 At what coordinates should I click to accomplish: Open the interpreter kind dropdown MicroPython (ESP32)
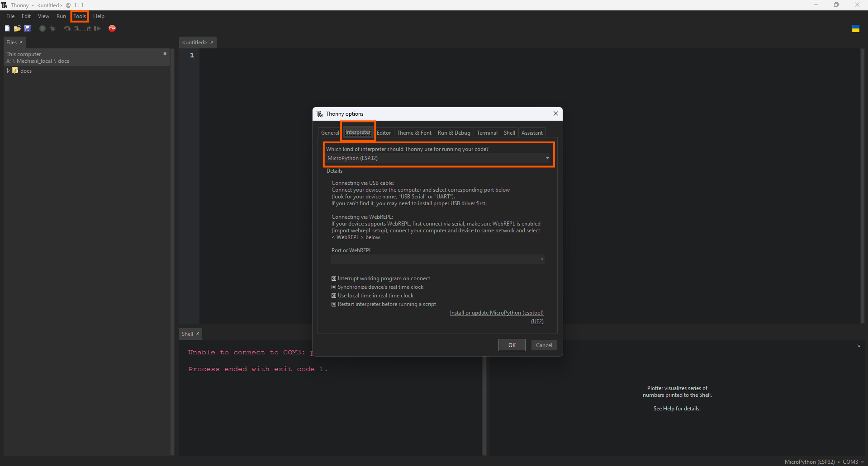pos(438,158)
